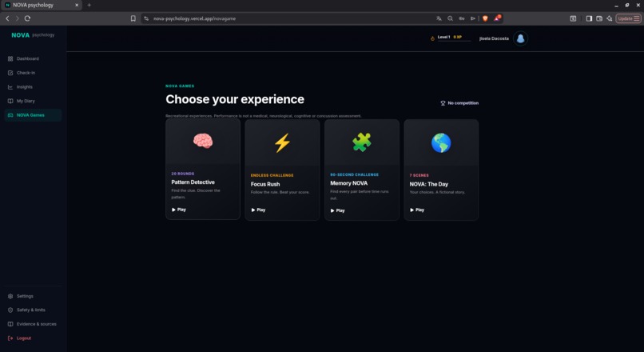Toggle the browser sidebar panel icon
The height and width of the screenshot is (352, 644).
coord(589,18)
